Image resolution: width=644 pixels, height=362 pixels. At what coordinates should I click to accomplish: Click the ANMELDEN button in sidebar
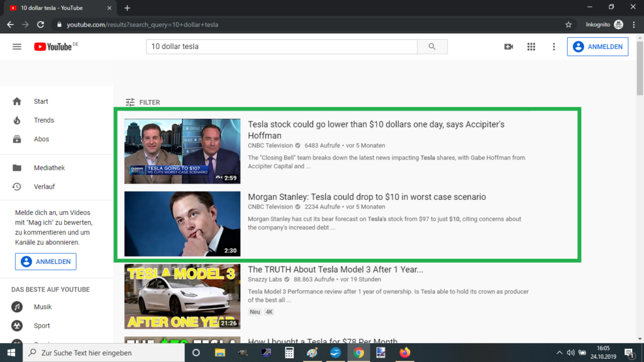pyautogui.click(x=45, y=261)
